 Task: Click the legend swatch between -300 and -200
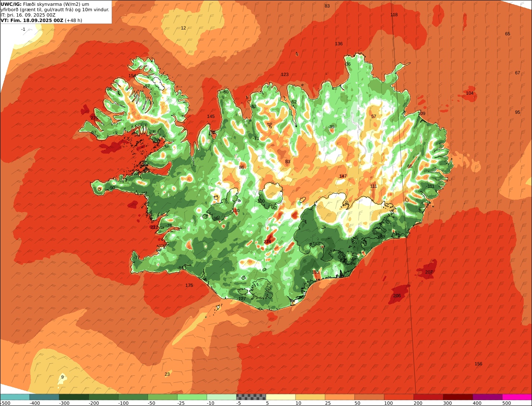[74, 397]
